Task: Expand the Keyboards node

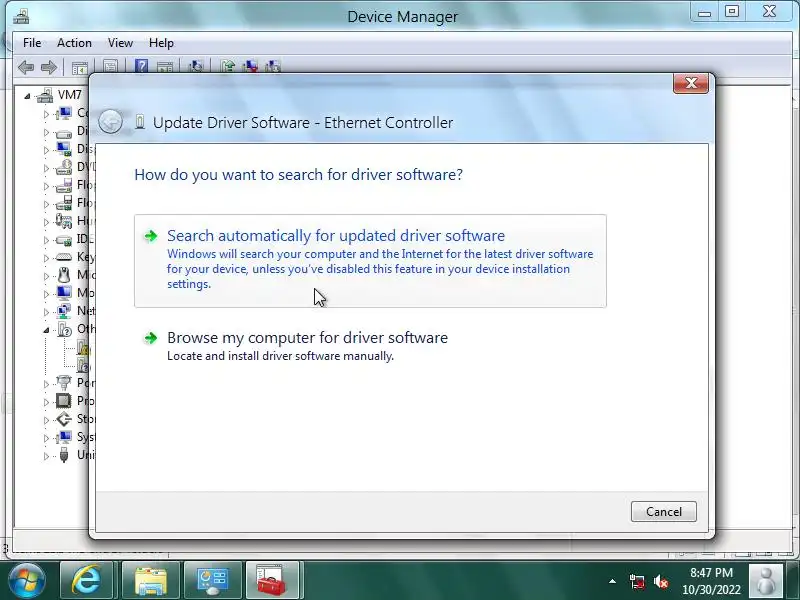Action: tap(46, 258)
